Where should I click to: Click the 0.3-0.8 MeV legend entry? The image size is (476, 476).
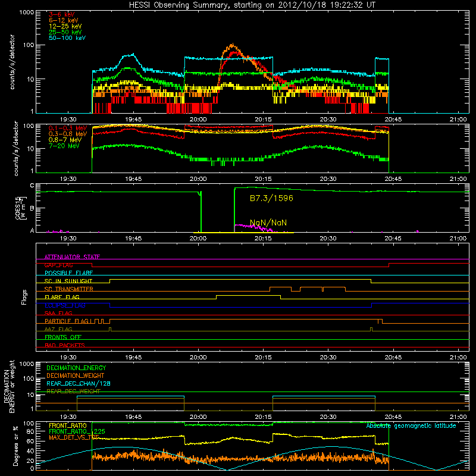coord(68,134)
